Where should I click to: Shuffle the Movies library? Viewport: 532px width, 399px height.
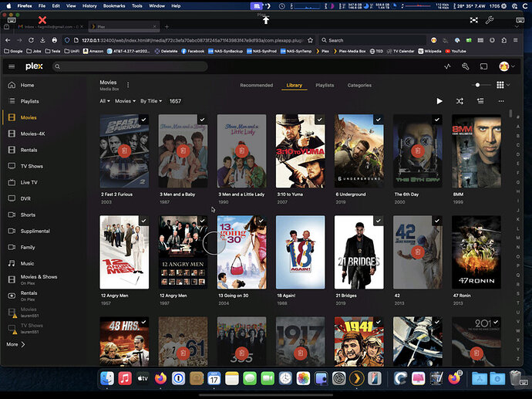[460, 101]
